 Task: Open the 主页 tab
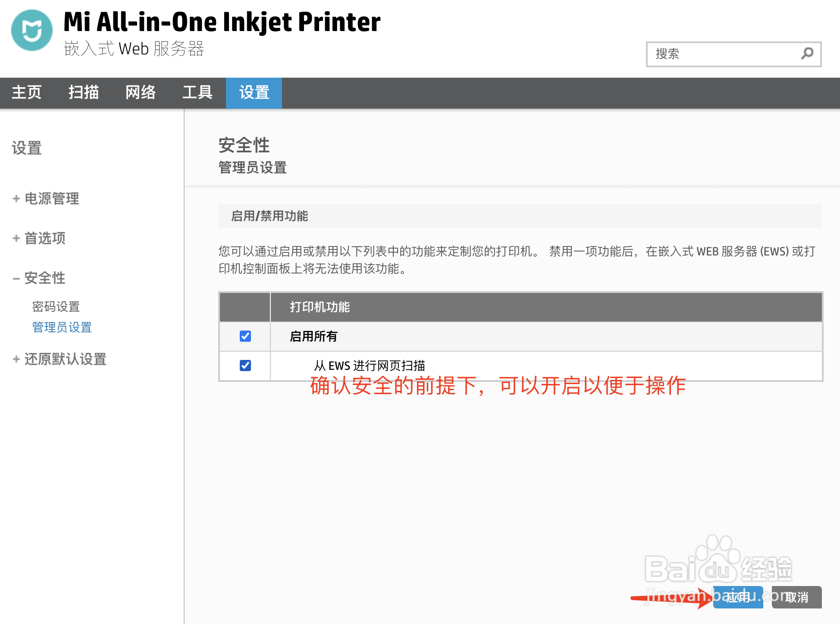[27, 92]
